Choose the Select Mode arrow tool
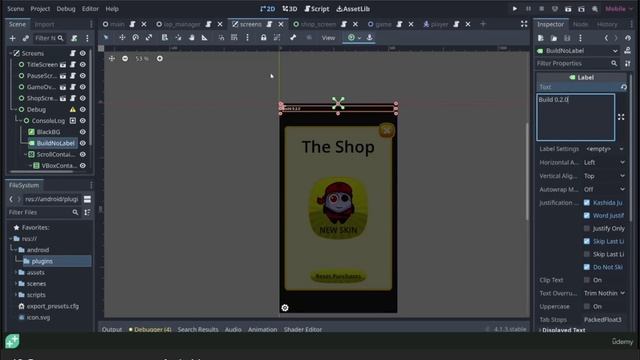640x360 pixels. (106, 38)
